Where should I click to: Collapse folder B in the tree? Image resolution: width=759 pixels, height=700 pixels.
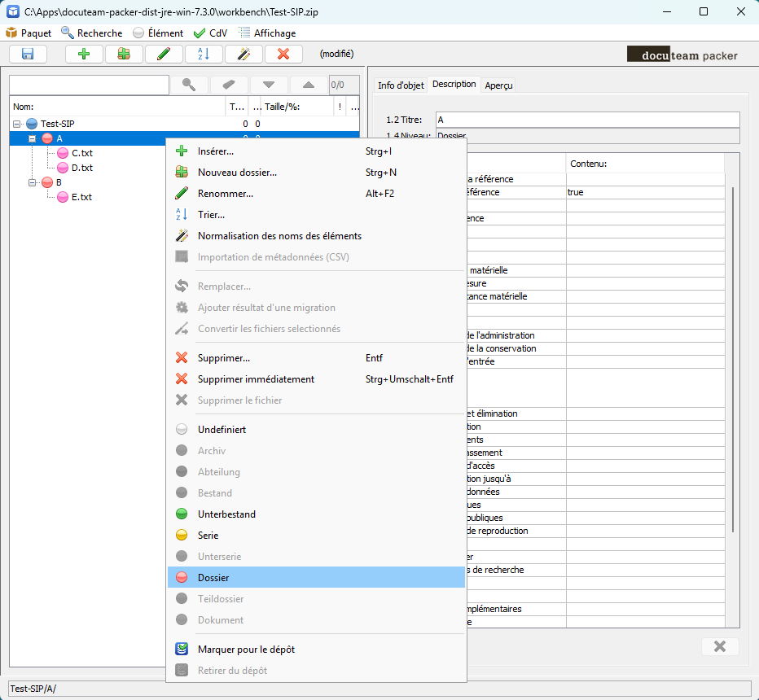point(33,182)
